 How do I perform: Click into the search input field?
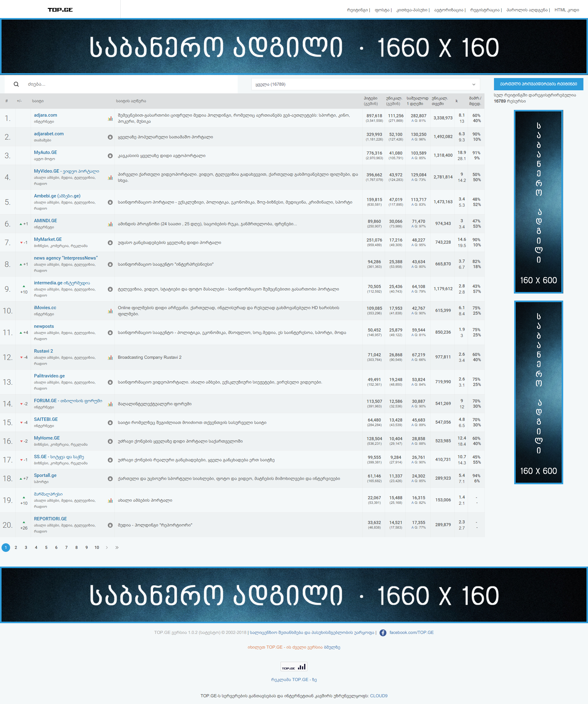coord(131,84)
